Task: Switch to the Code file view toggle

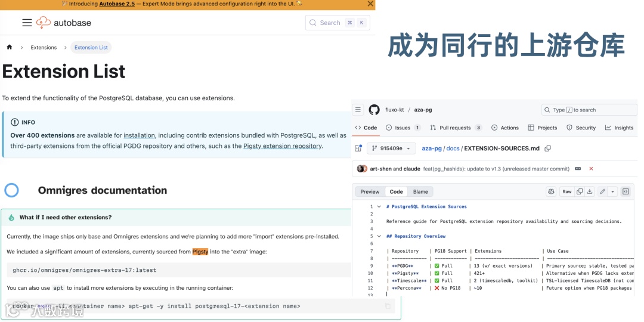Action: point(396,191)
